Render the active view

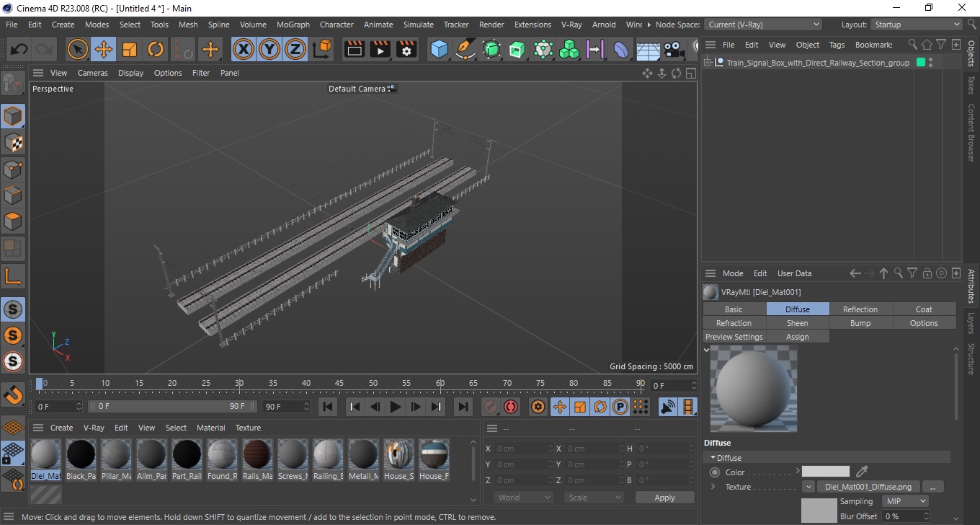[x=355, y=50]
